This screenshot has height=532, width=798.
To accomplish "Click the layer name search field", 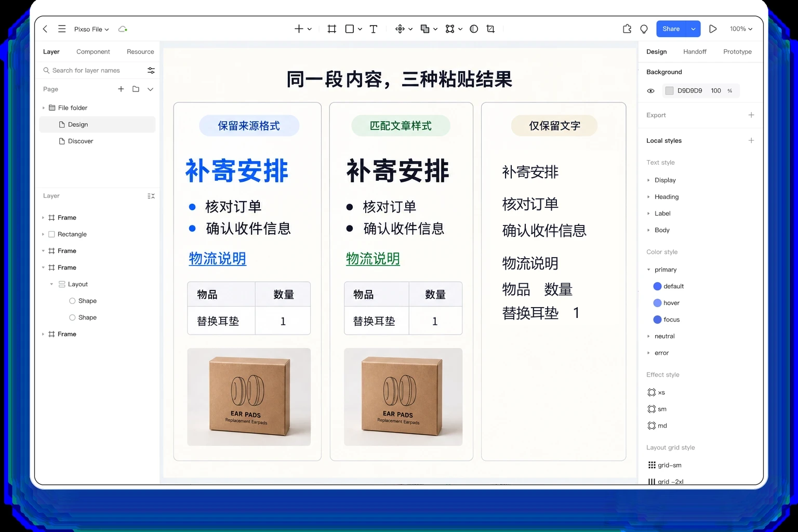I will pos(93,70).
